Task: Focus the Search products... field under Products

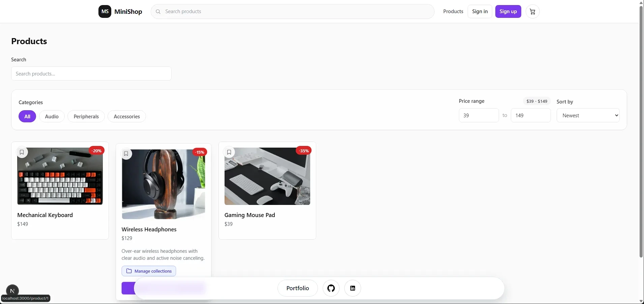Action: pos(91,73)
